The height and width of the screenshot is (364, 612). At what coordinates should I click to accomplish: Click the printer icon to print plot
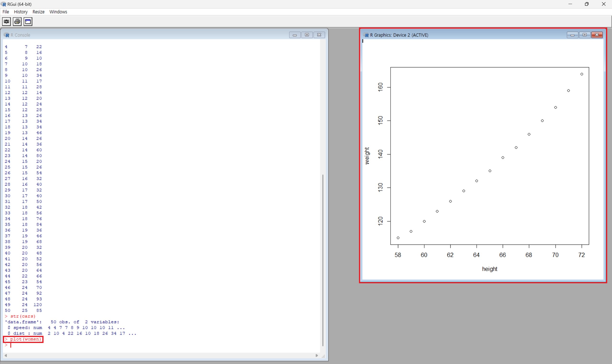point(17,21)
